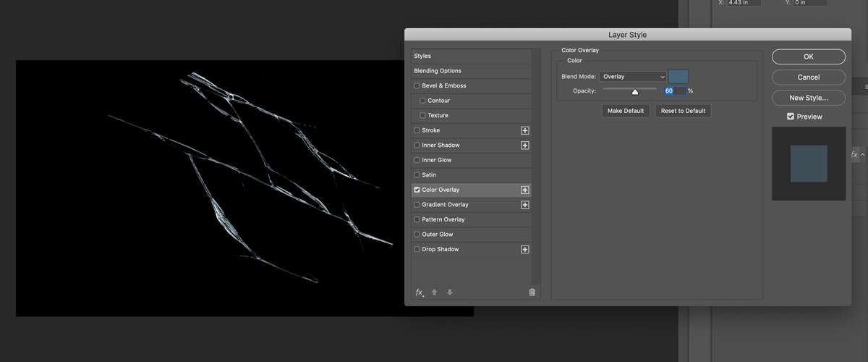The height and width of the screenshot is (362, 868).
Task: Enable the Texture checkbox
Action: point(422,115)
